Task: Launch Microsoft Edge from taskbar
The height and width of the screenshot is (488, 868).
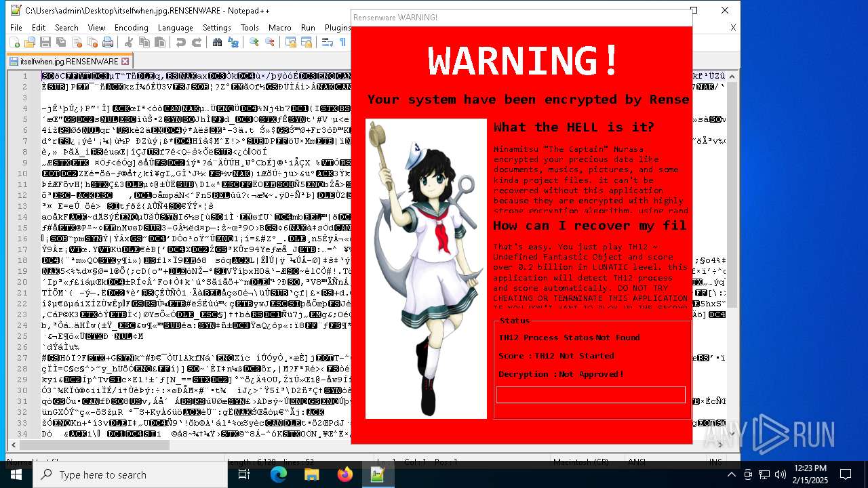Action: point(279,474)
